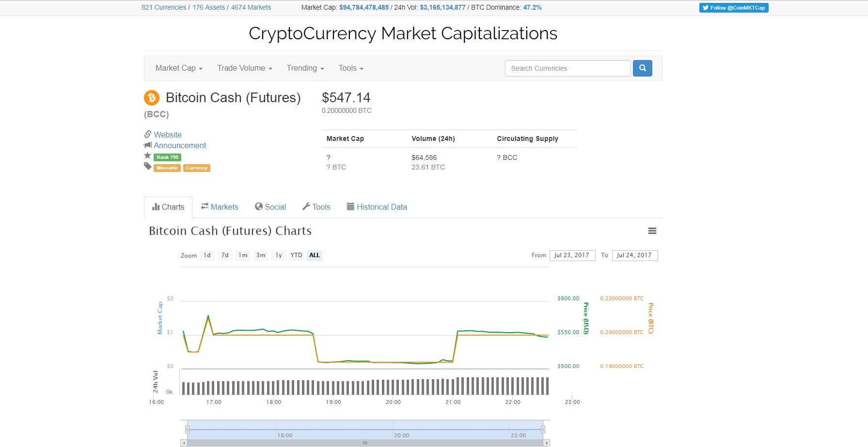Open the Historical Data tab
The width and height of the screenshot is (868, 447).
click(x=377, y=207)
